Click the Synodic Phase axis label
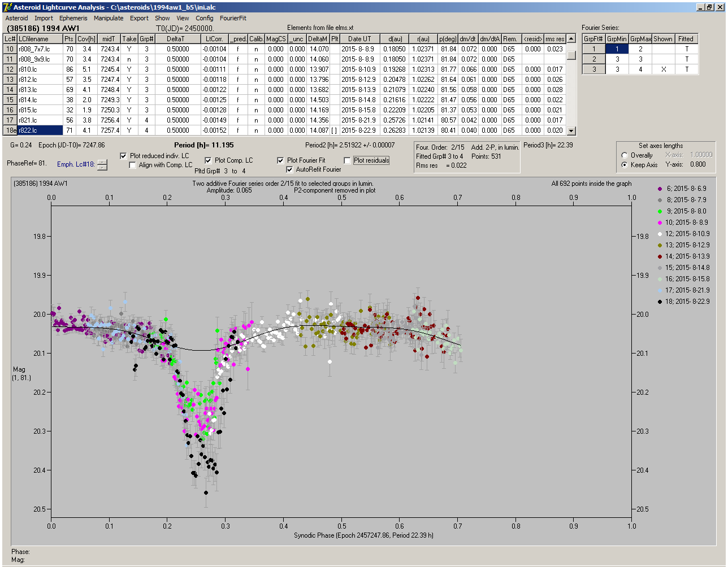Viewport: 728px width, 567px height. 363,535
